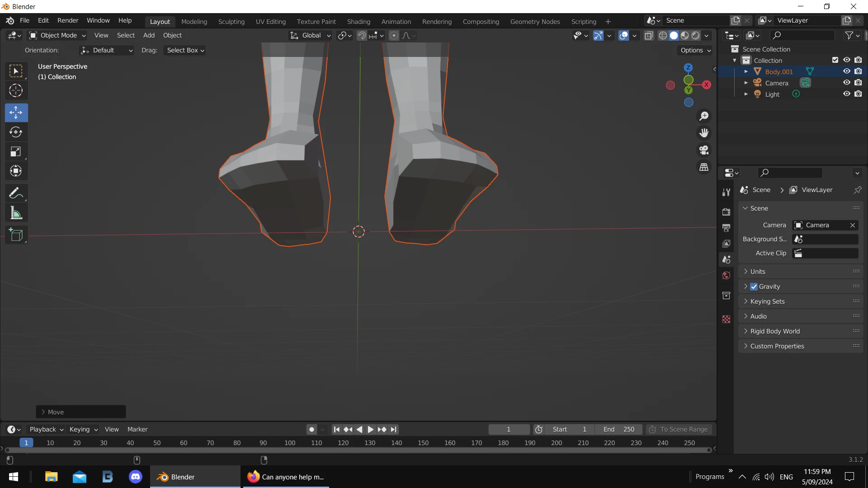Uncheck the Gravity checkbox
868x488 pixels.
pyautogui.click(x=754, y=286)
